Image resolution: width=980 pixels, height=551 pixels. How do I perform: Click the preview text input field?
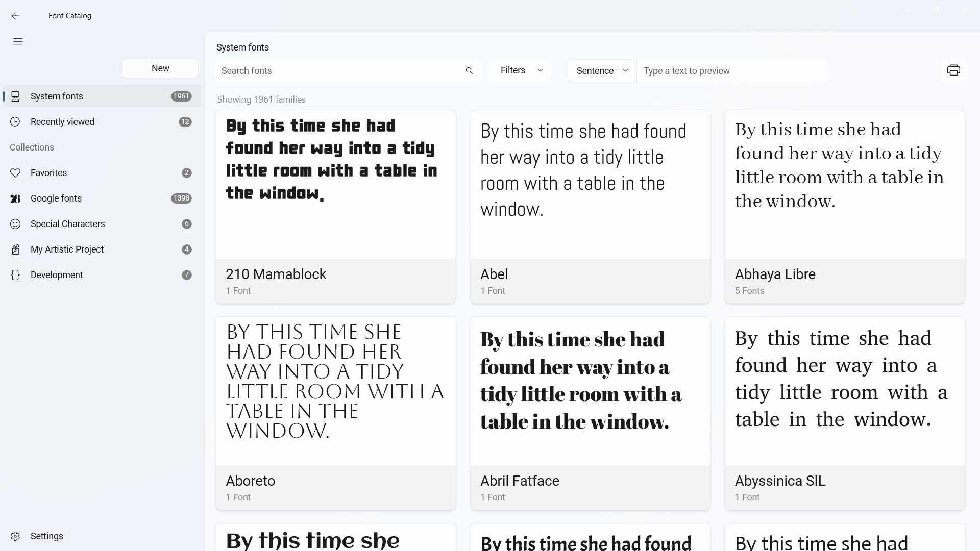732,70
